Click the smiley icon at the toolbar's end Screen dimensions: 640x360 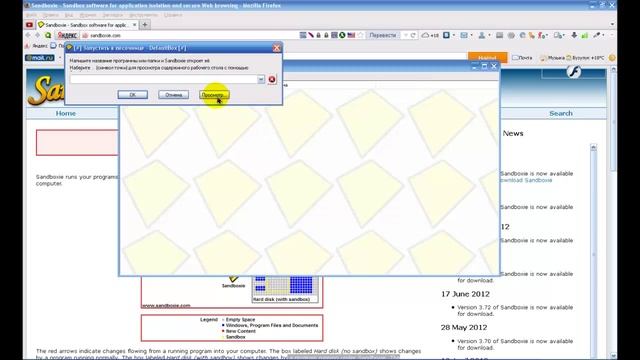[612, 58]
